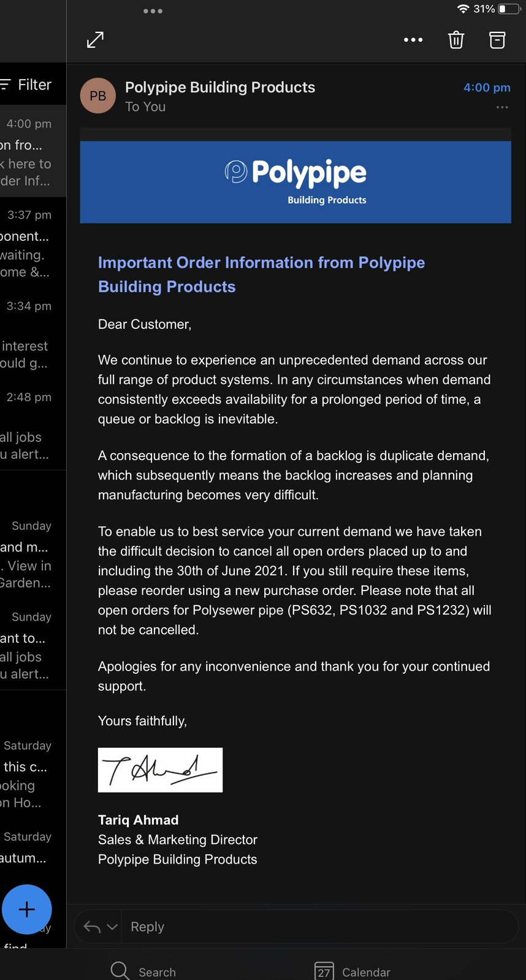526x980 pixels.
Task: Open the Filter icon in message list
Action: (x=6, y=85)
